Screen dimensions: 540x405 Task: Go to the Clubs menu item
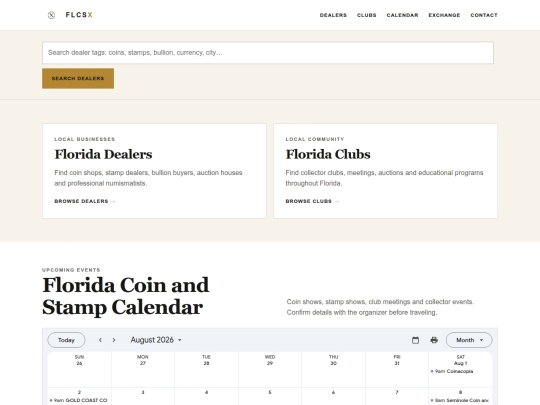click(x=366, y=15)
